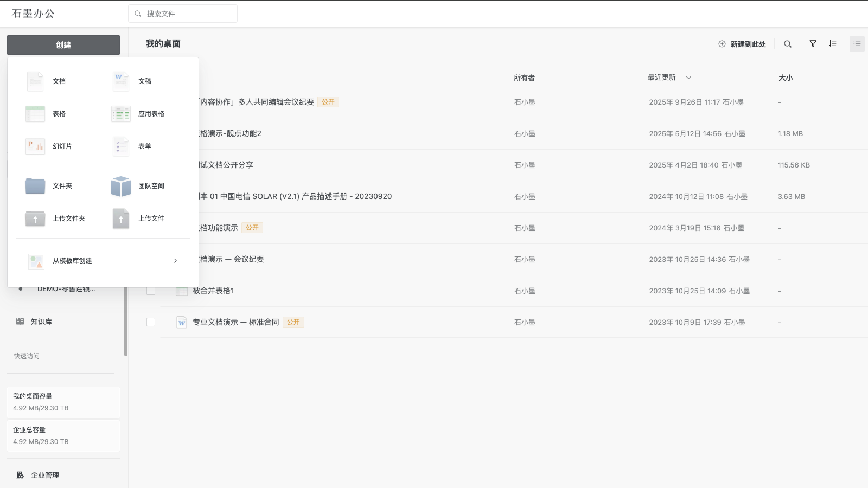
Task: Open file 多人共同编辑会议纪要
Action: pos(255,102)
